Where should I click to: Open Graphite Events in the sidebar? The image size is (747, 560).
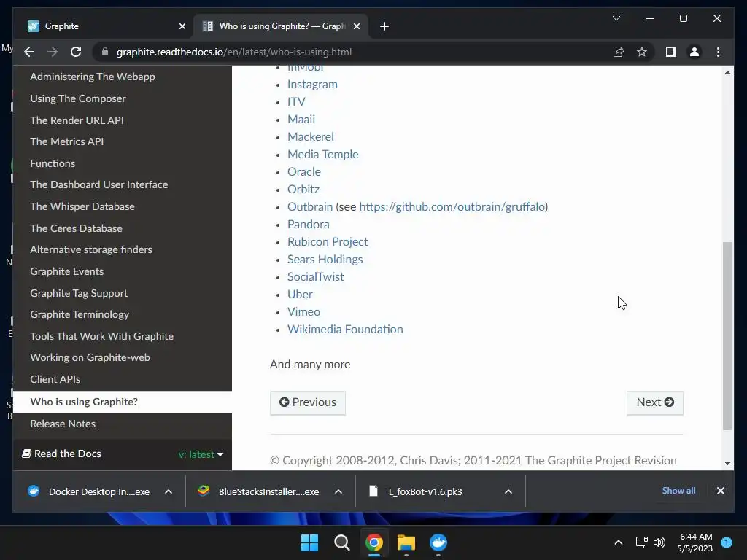(x=66, y=271)
